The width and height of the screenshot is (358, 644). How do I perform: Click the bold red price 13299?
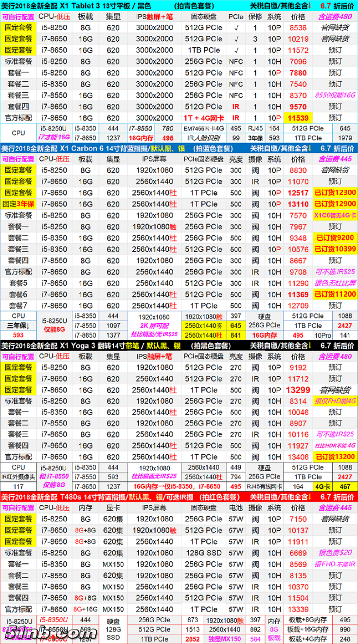point(298,390)
